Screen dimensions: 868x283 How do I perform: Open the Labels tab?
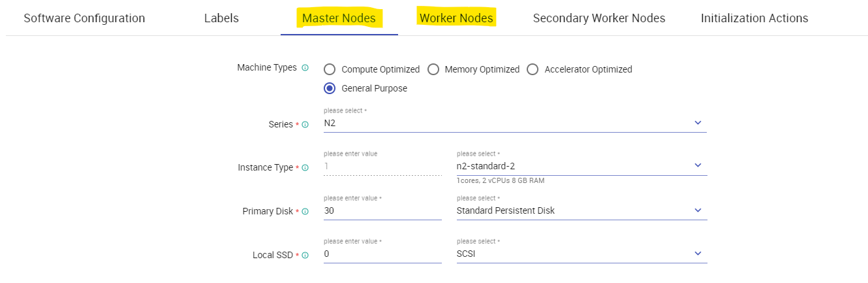pos(221,18)
